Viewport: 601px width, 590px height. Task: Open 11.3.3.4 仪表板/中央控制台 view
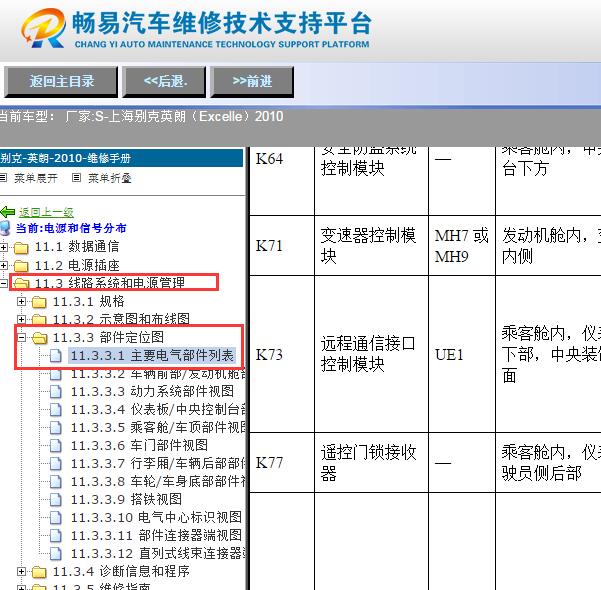[x=158, y=409]
